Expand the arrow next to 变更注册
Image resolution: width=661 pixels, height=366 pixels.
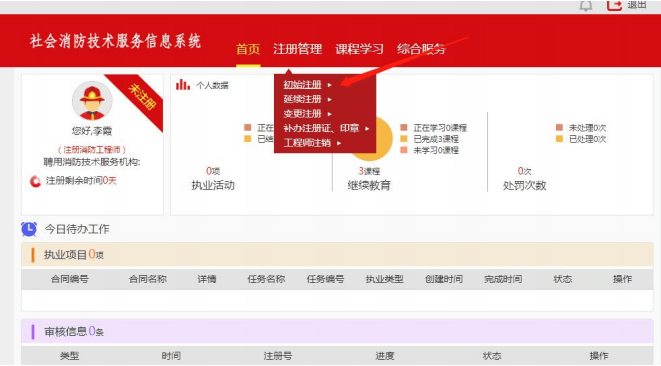330,114
